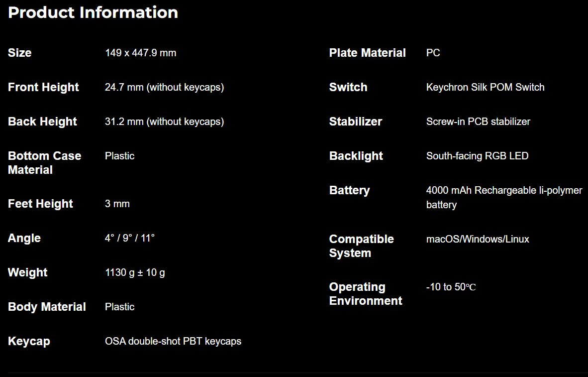The height and width of the screenshot is (377, 588).
Task: Click the Angle value 4° / 9° / 11°
Action: point(130,238)
